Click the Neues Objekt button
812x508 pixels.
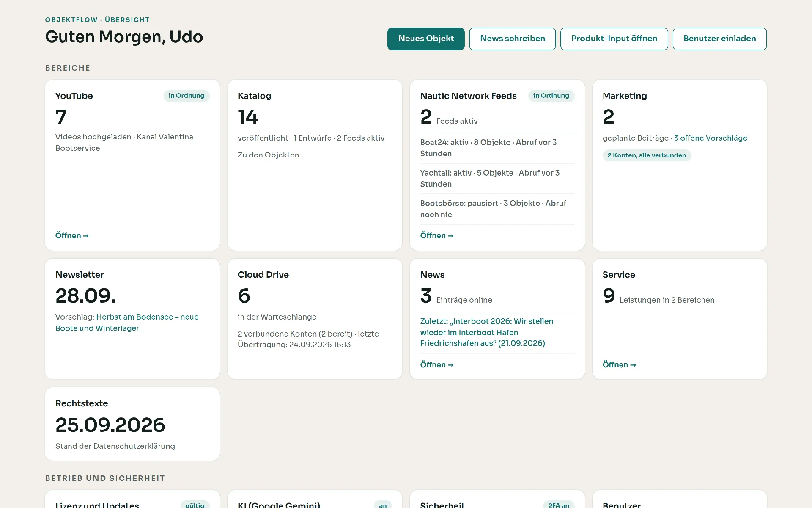click(x=426, y=39)
